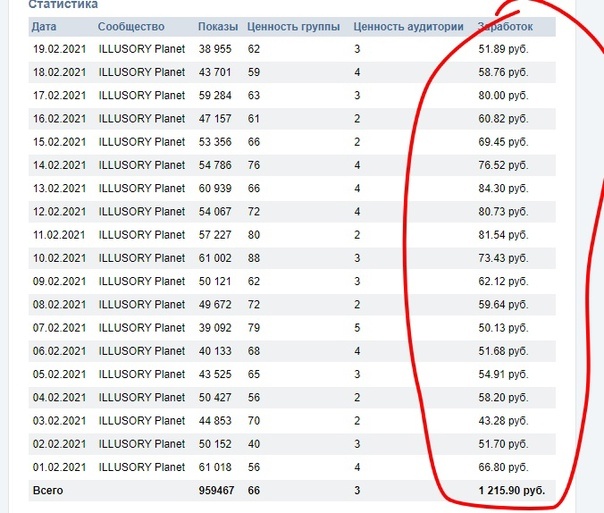
Task: Click the impressions value 59 284
Action: pos(215,96)
